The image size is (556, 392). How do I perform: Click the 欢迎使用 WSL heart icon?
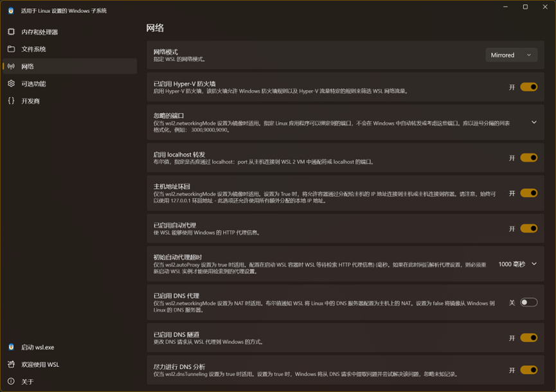(x=10, y=364)
